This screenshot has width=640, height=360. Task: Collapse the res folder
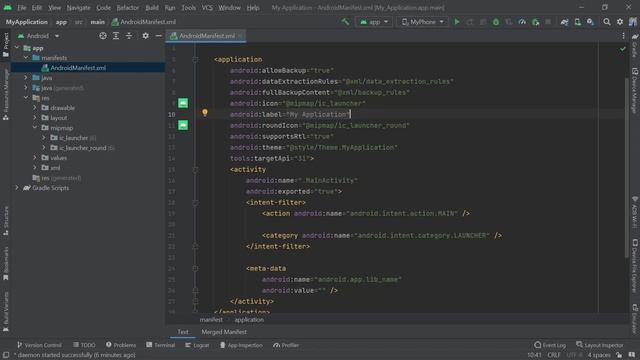click(26, 98)
